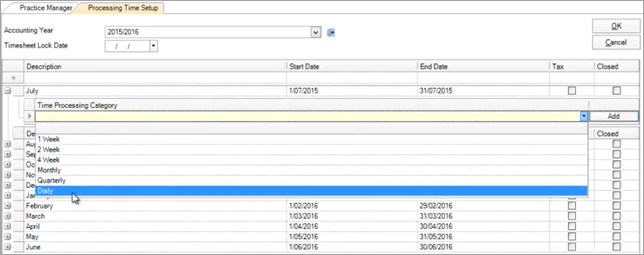Choose Daily from the list
Screen dimensions: 644x255
pos(311,191)
